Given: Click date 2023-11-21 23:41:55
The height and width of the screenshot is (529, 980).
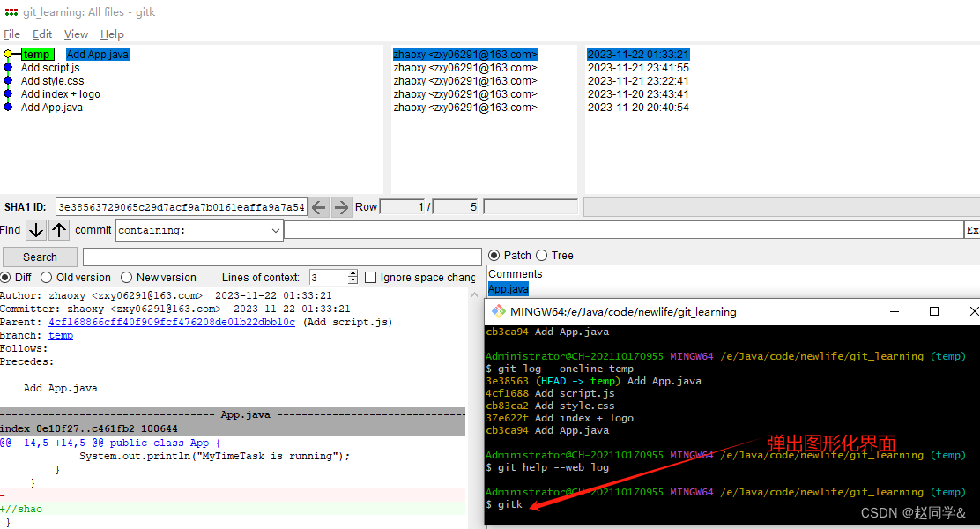Looking at the screenshot, I should click(638, 68).
